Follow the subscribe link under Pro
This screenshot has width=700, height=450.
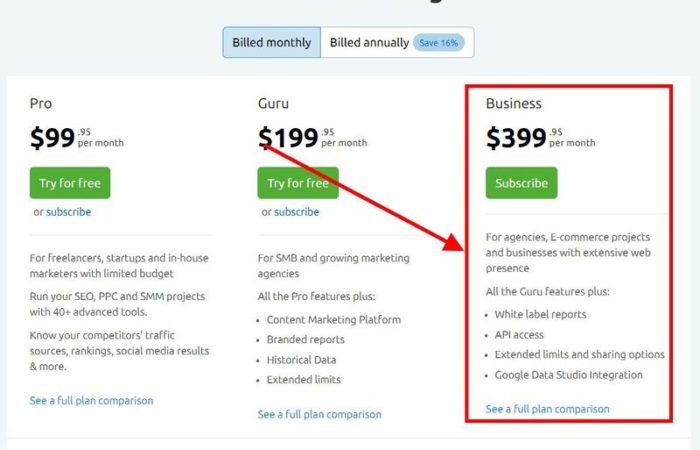(68, 212)
